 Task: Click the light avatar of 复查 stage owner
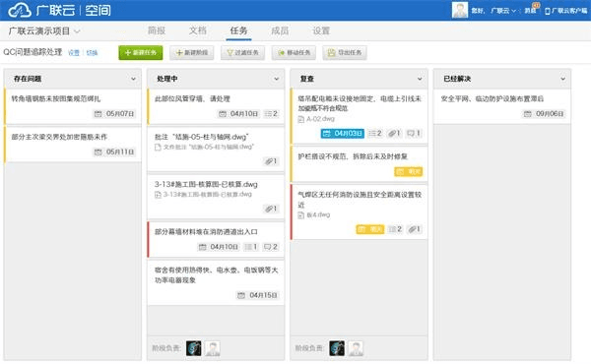(356, 348)
